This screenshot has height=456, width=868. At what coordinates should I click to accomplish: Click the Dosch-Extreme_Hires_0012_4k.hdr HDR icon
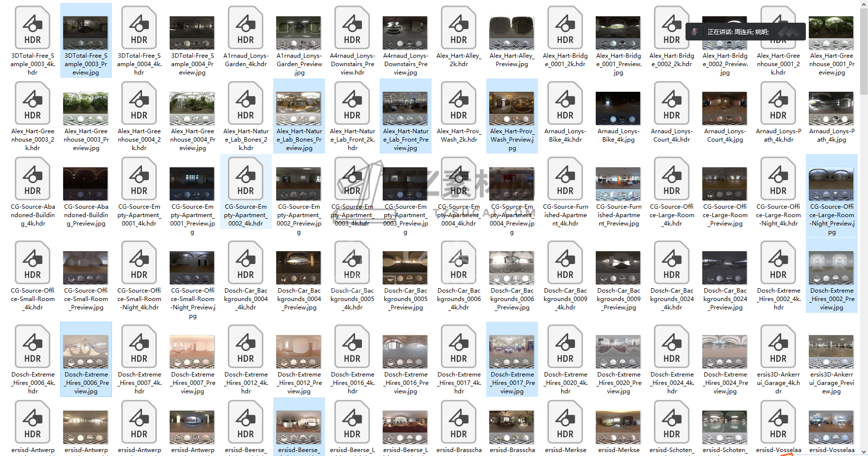(x=246, y=346)
